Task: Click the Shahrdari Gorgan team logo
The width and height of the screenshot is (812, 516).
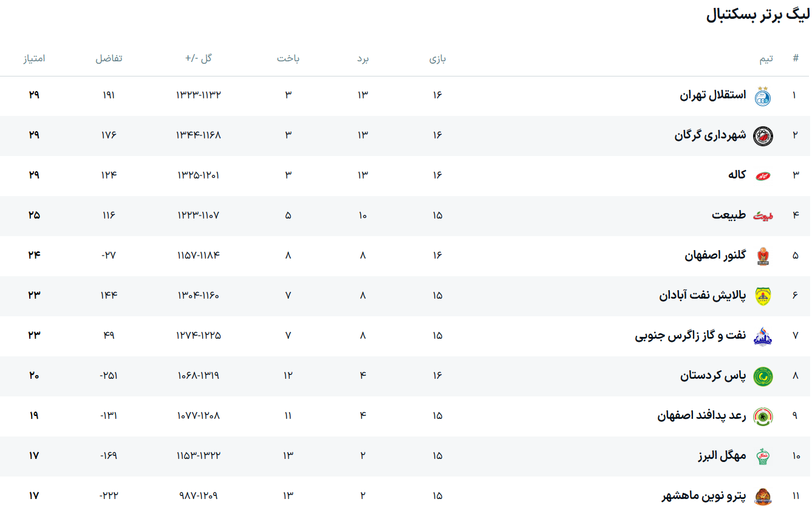Action: [x=763, y=136]
